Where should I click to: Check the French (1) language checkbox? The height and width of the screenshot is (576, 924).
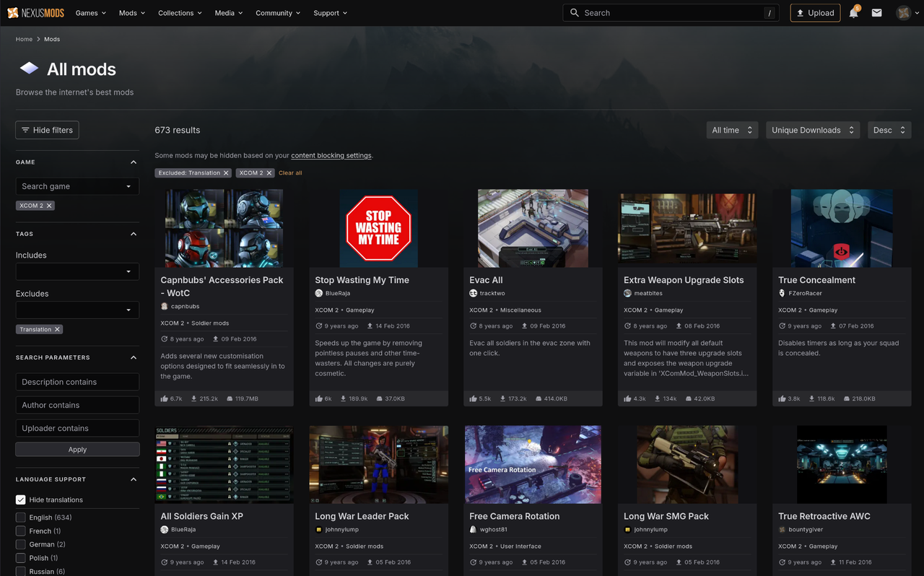[x=21, y=531]
